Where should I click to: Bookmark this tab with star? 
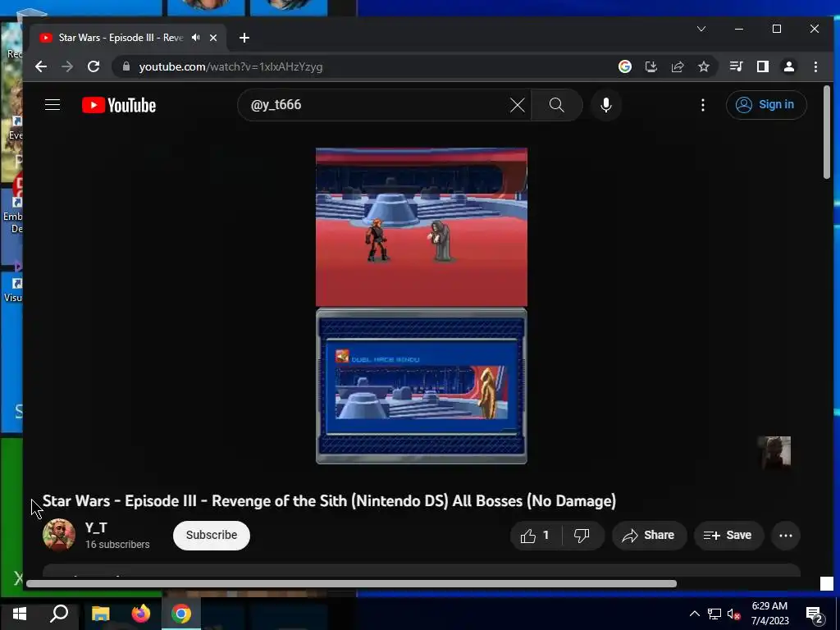pyautogui.click(x=703, y=66)
